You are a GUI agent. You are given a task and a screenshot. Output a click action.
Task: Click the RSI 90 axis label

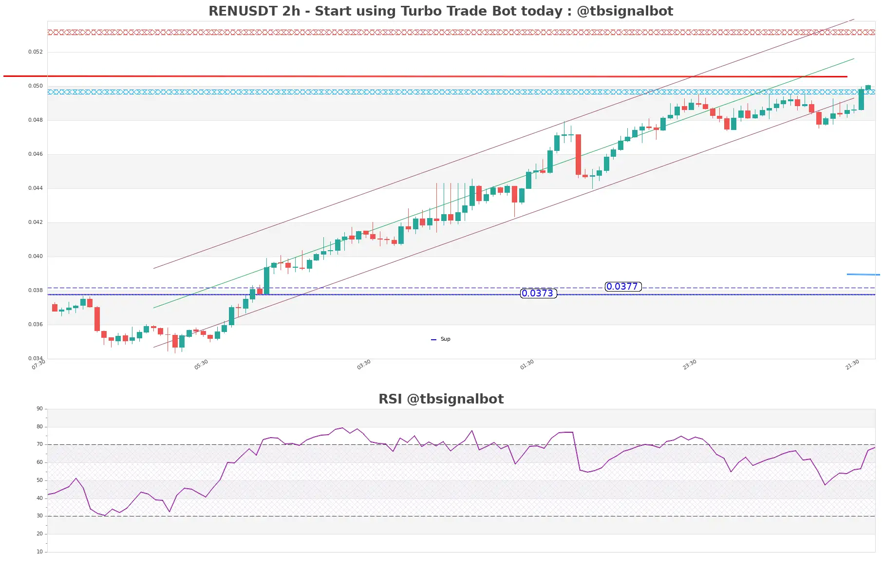click(x=39, y=408)
